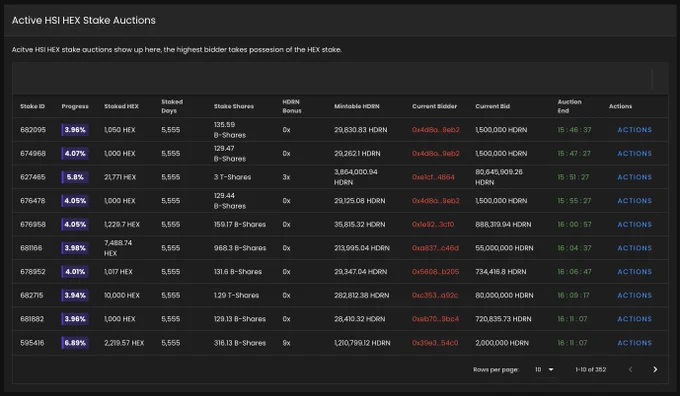Click bidder address 0xc353..a92c
The image size is (680, 396).
coord(435,295)
